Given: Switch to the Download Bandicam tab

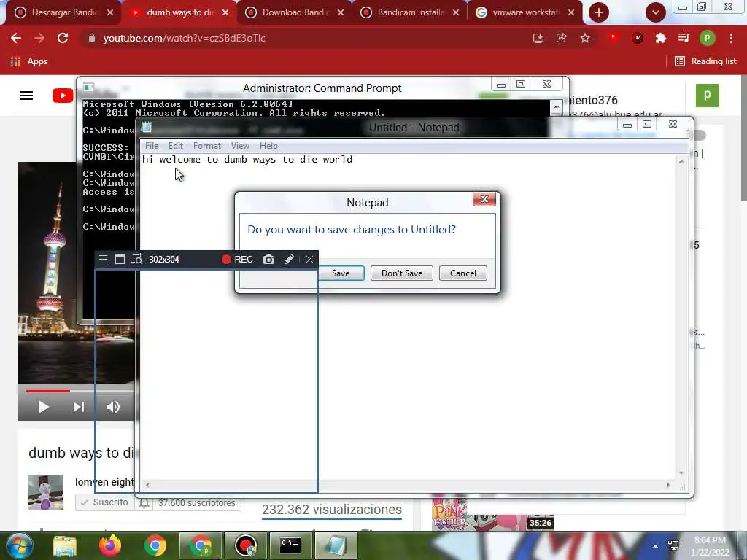Looking at the screenshot, I should click(295, 12).
